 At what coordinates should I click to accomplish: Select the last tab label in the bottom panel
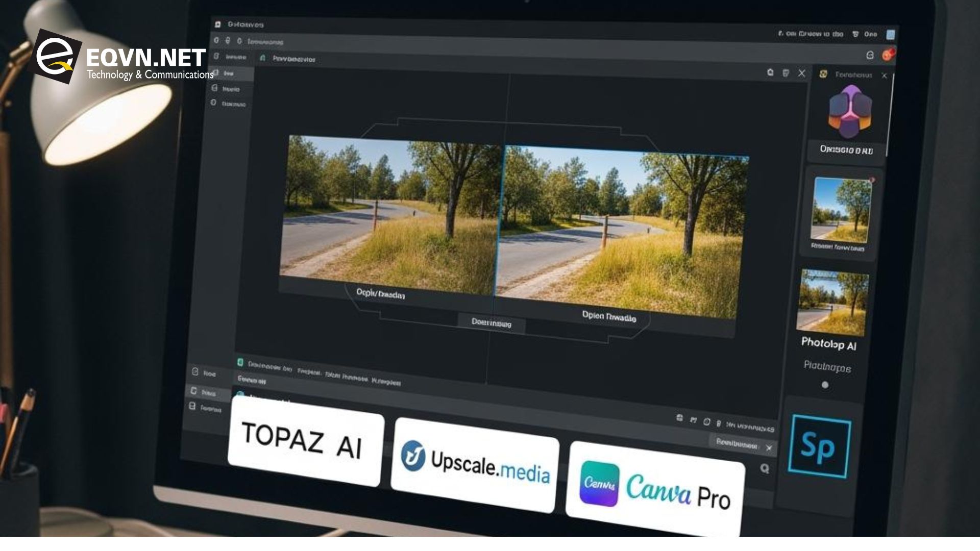(x=386, y=381)
